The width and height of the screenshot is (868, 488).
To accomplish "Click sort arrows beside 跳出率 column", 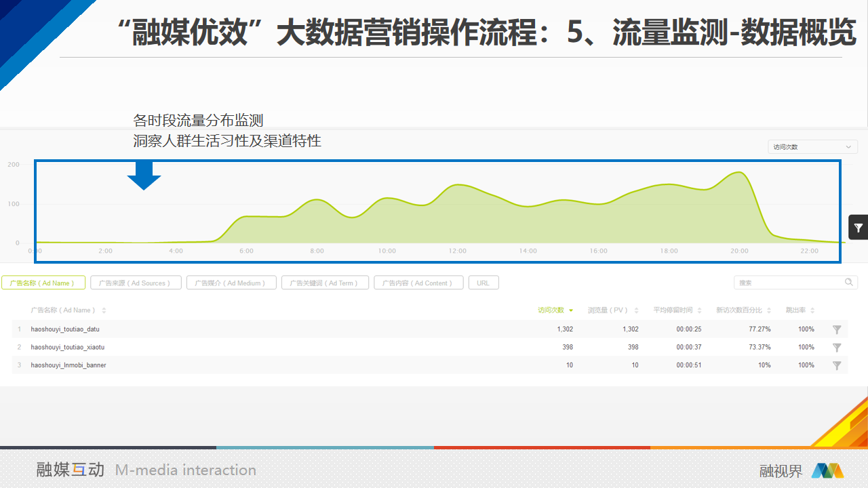I will 812,310.
